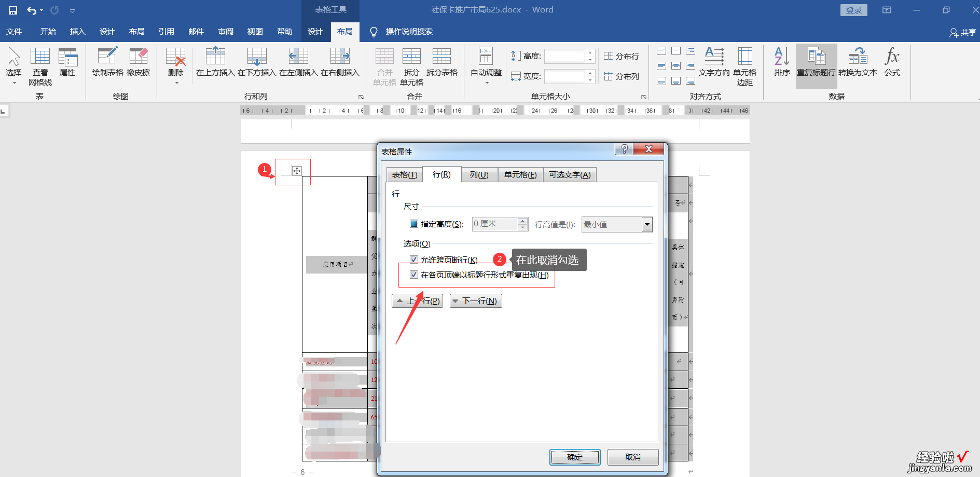Switch to the Column (列) tab
Screen dimensions: 980x477
pyautogui.click(x=479, y=174)
